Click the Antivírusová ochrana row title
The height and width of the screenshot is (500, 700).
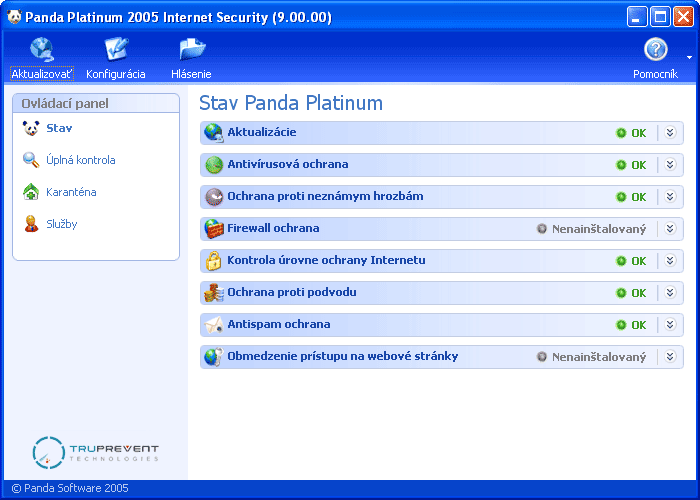pos(288,164)
